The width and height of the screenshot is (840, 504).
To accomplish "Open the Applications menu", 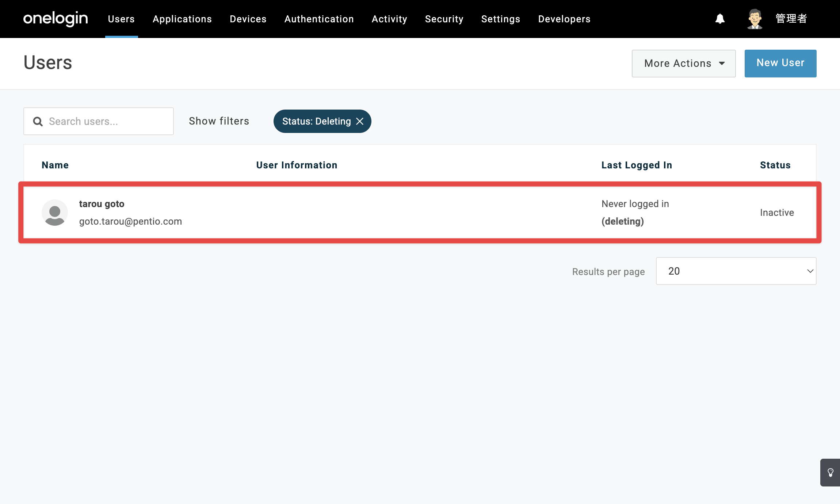I will coord(182,19).
